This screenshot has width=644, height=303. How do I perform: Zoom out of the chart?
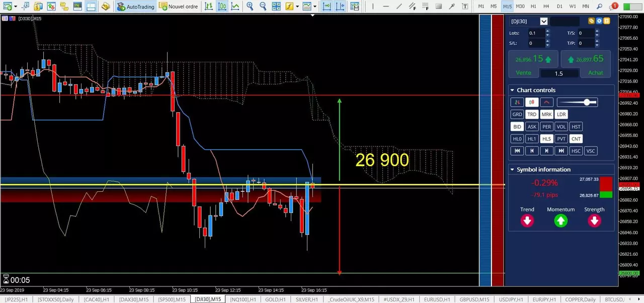pos(263,7)
